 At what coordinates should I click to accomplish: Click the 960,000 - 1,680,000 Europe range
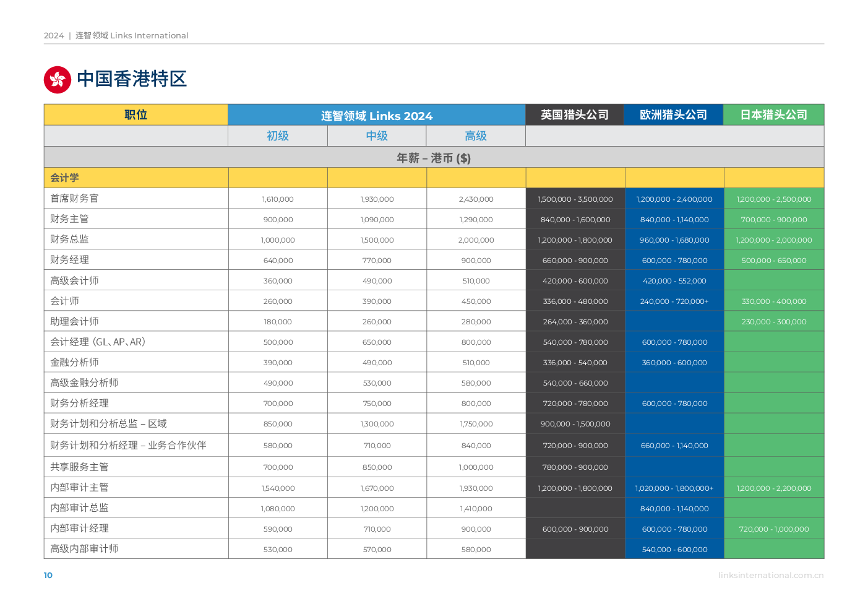[674, 240]
